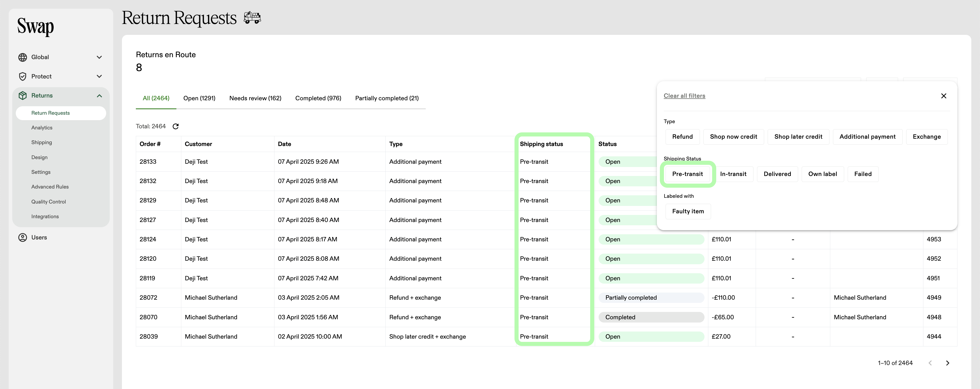Click the Users profile icon

point(23,238)
